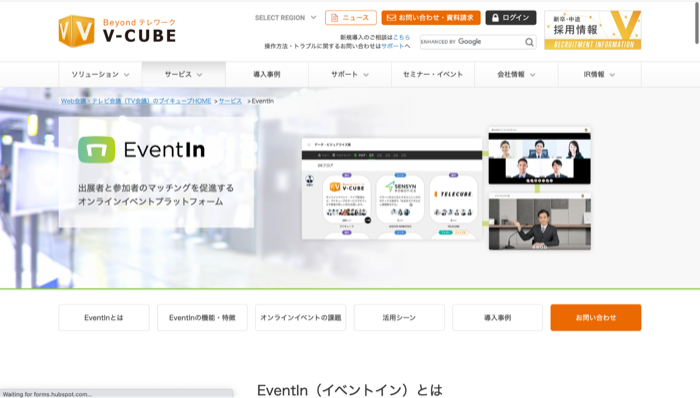Click the orange お問い合わせ button

tap(596, 318)
